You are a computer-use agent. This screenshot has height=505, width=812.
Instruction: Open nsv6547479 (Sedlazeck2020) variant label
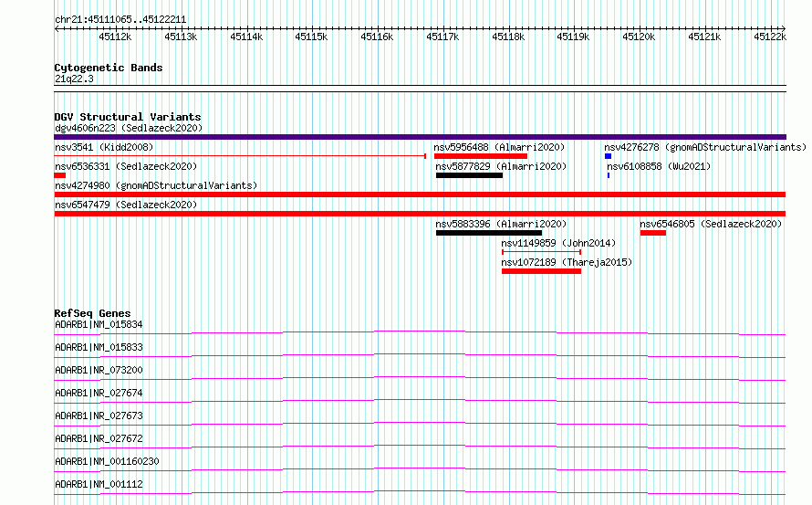click(126, 205)
